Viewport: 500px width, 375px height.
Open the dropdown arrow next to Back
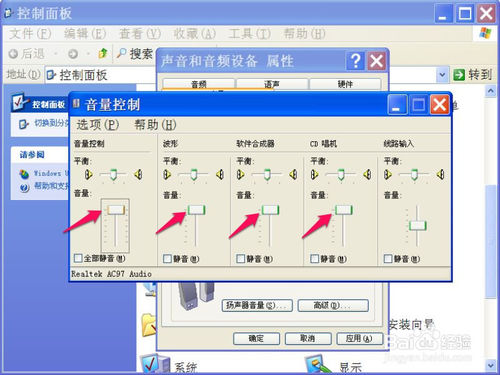pos(56,54)
